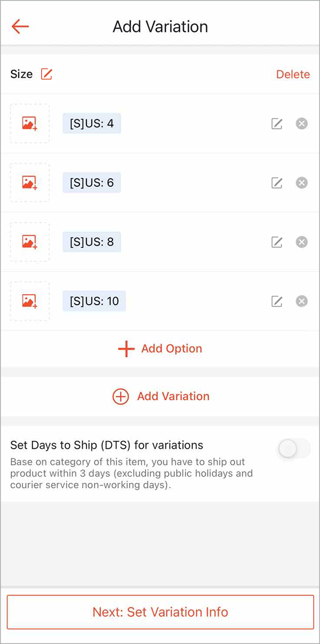Add an image for the [S]US: 8 option
The width and height of the screenshot is (320, 644).
pos(30,242)
